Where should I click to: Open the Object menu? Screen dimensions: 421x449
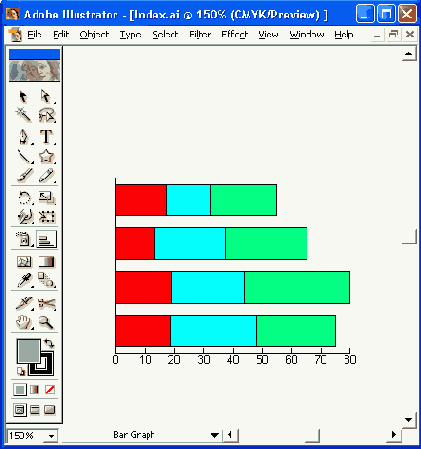click(94, 34)
